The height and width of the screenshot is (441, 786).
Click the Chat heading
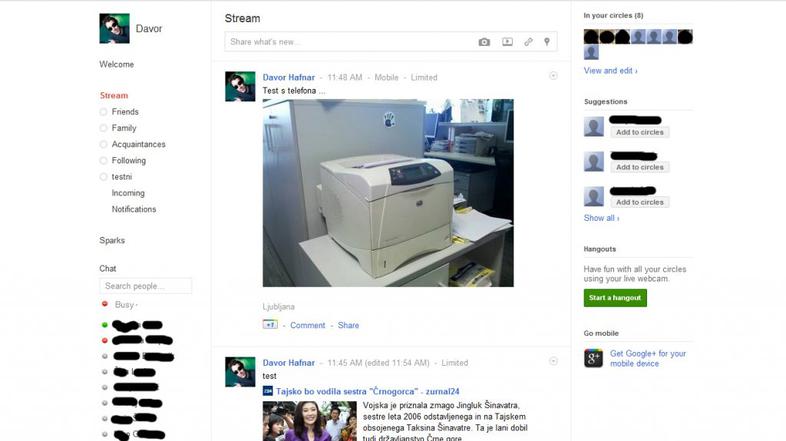click(x=108, y=269)
